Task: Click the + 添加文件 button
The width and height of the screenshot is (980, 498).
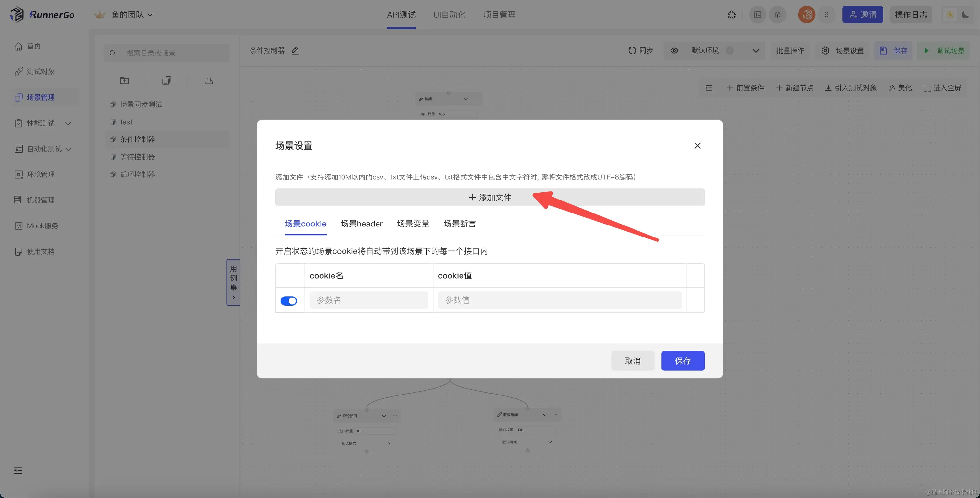Action: point(490,197)
